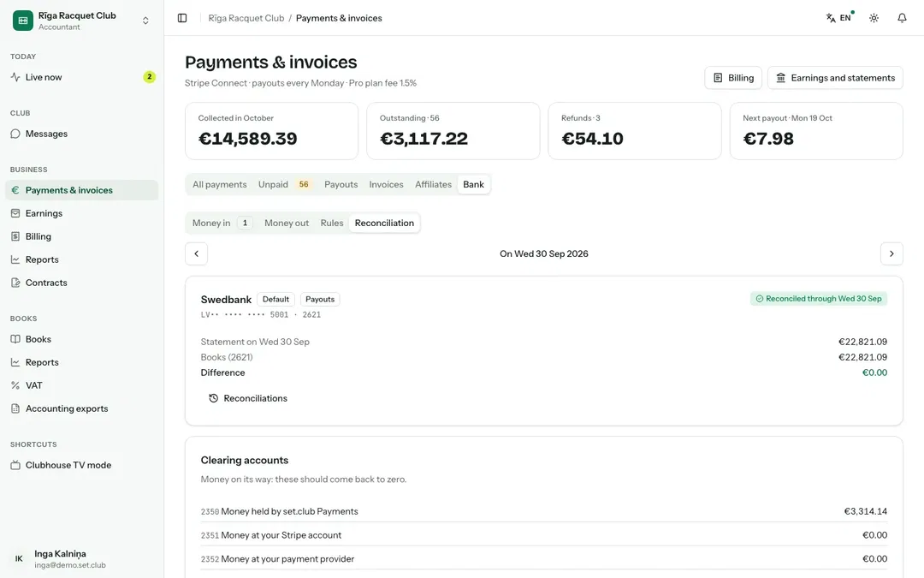The width and height of the screenshot is (924, 578).
Task: Toggle the sidebar panel icon
Action: click(182, 18)
